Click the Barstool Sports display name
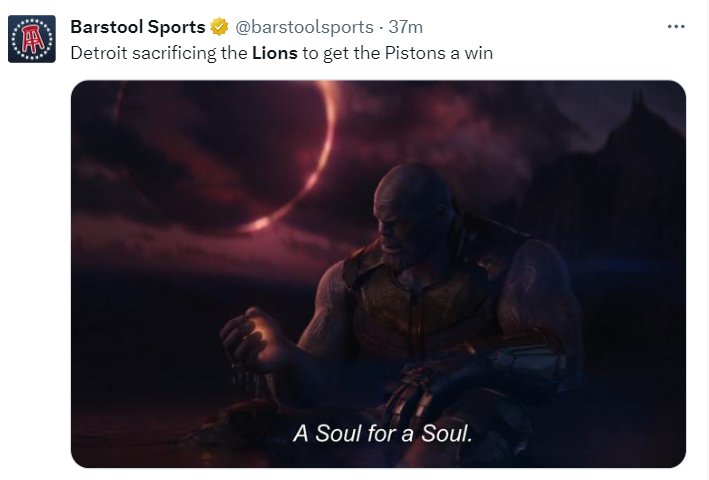The height and width of the screenshot is (480, 709). point(137,27)
